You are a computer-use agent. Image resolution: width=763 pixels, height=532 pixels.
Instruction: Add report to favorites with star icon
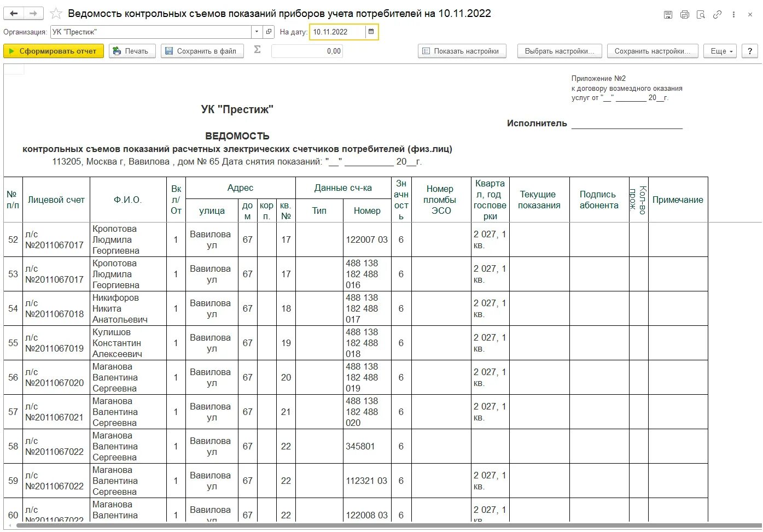point(56,14)
